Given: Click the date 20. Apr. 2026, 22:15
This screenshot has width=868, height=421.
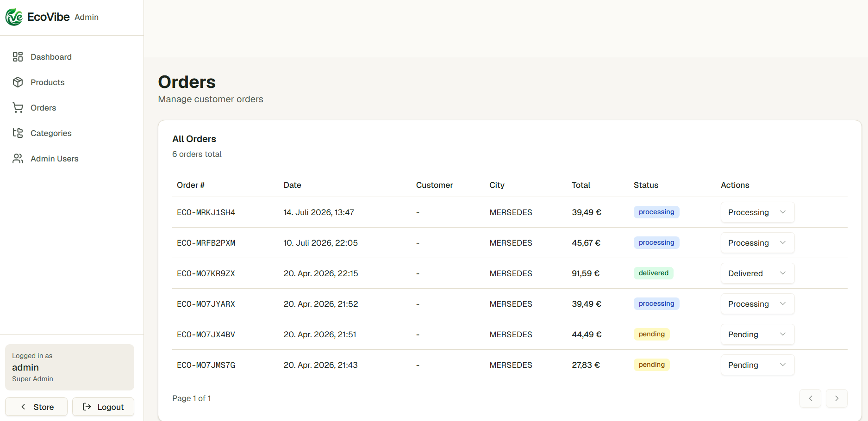Looking at the screenshot, I should (321, 273).
